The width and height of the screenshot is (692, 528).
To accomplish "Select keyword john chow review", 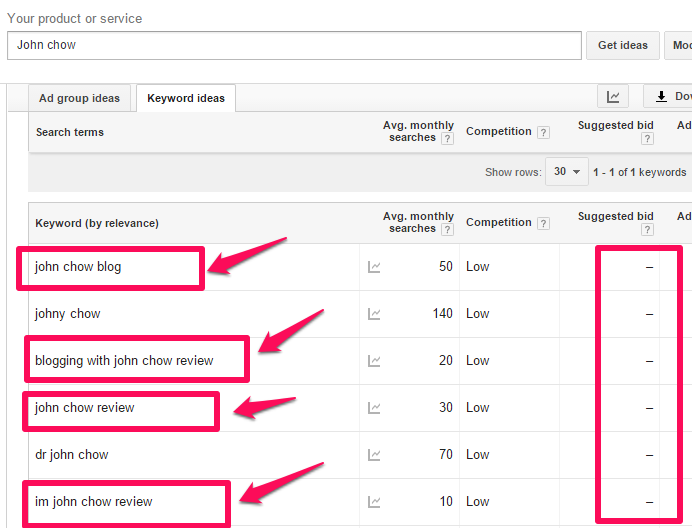I will coord(84,408).
